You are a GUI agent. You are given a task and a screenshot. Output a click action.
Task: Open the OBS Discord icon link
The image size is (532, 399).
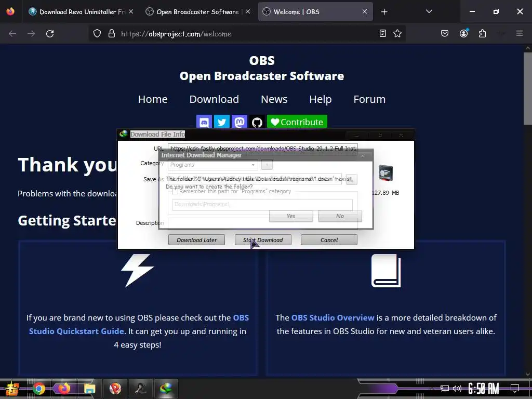[204, 122]
